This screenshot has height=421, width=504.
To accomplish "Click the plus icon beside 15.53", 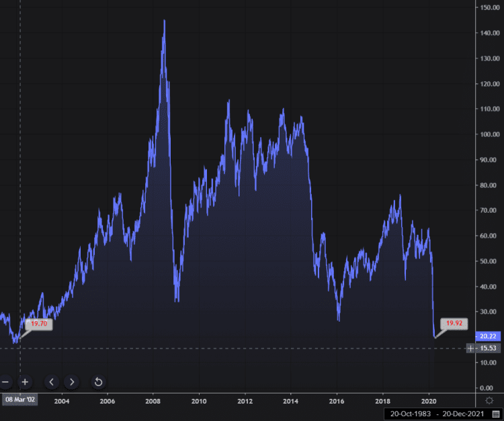I will tap(470, 348).
